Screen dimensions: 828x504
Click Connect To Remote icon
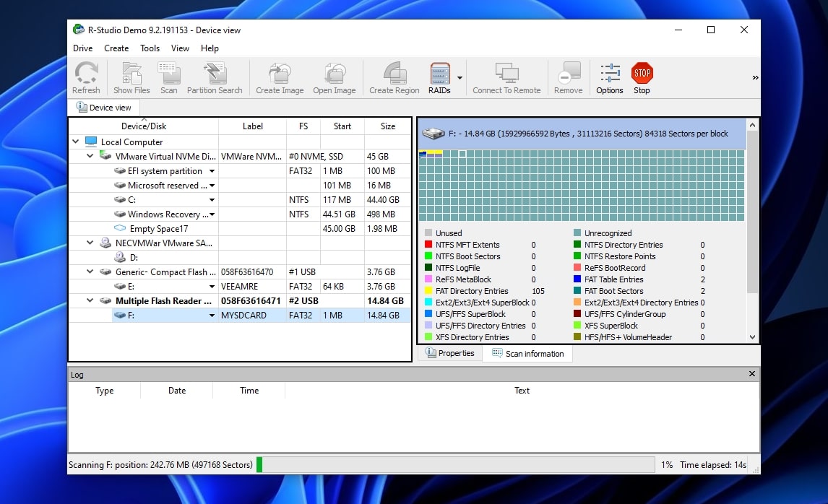point(508,77)
